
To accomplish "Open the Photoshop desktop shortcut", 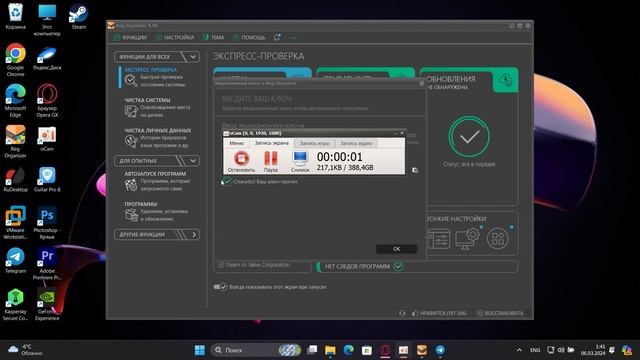I will tap(47, 222).
